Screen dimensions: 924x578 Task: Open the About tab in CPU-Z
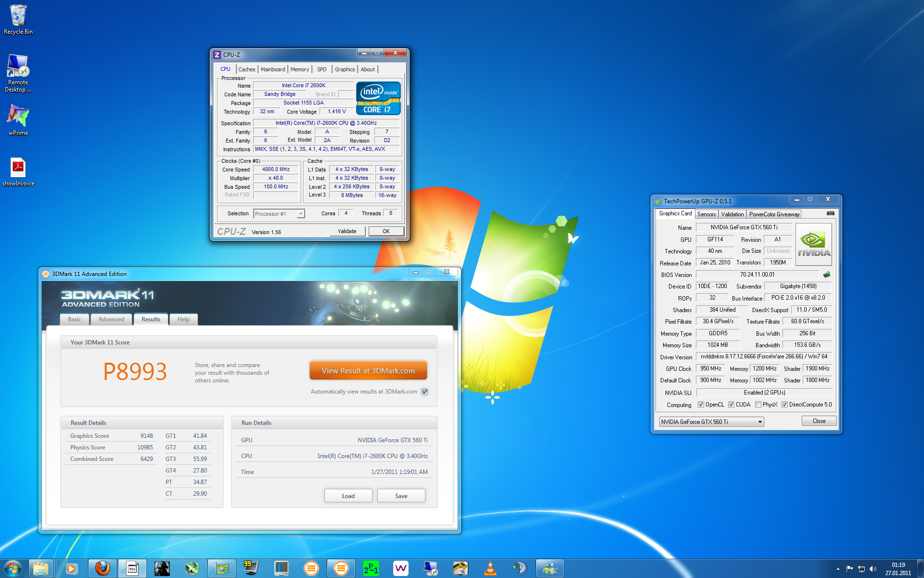coord(368,69)
